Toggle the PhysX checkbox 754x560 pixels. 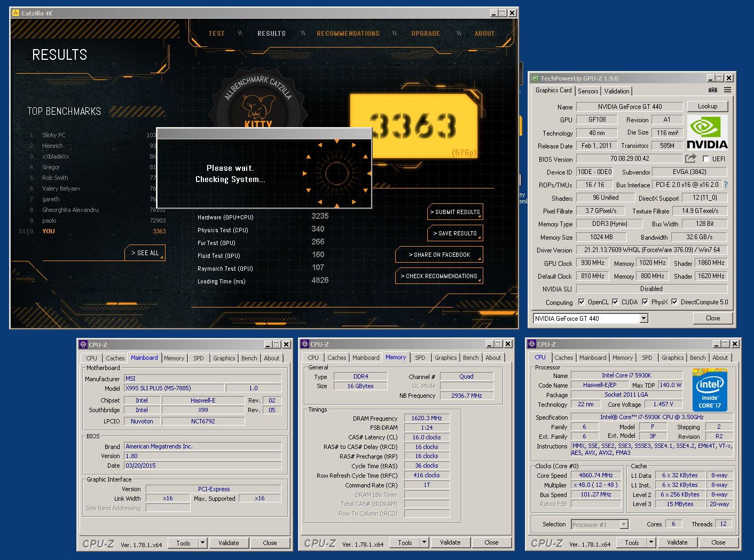[645, 302]
